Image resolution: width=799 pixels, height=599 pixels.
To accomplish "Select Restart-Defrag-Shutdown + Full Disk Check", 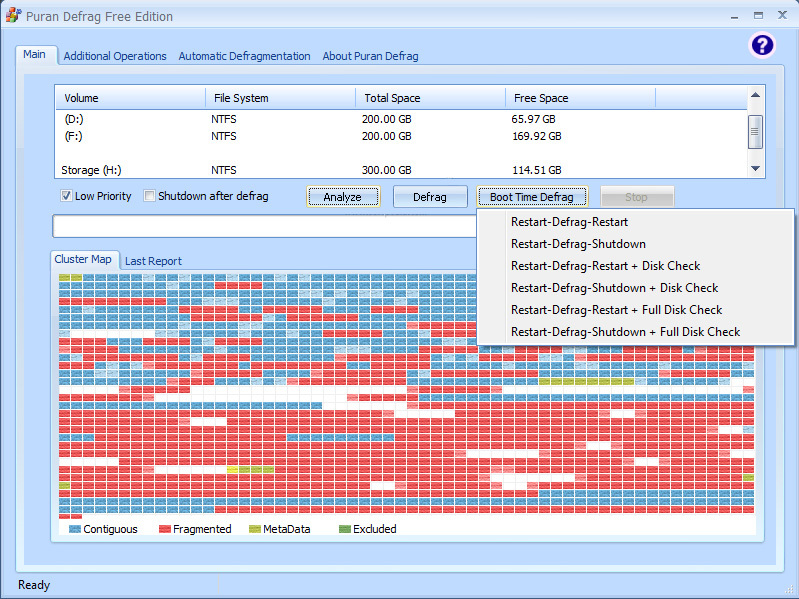I will pyautogui.click(x=635, y=332).
